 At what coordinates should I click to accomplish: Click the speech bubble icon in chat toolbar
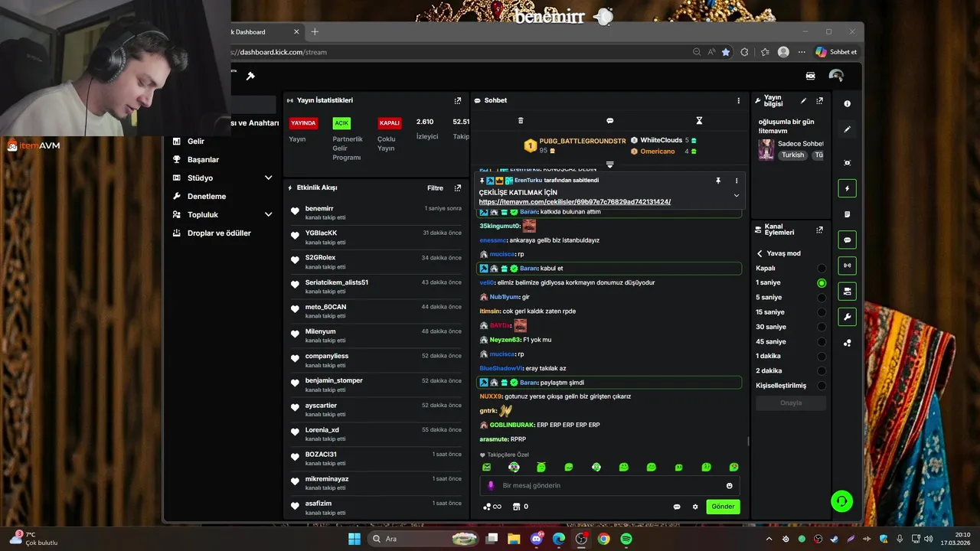pyautogui.click(x=609, y=121)
